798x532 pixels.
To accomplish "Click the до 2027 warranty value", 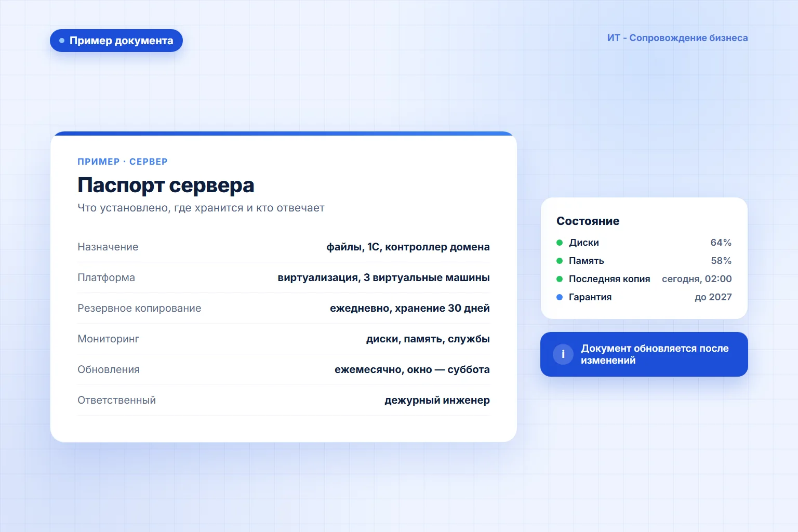I will click(x=713, y=297).
